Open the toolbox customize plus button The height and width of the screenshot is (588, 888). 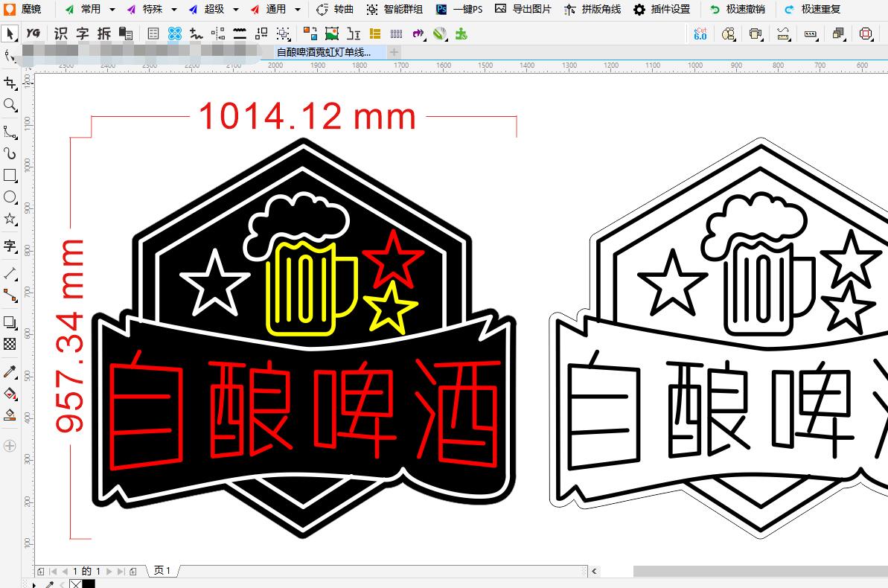[10, 446]
